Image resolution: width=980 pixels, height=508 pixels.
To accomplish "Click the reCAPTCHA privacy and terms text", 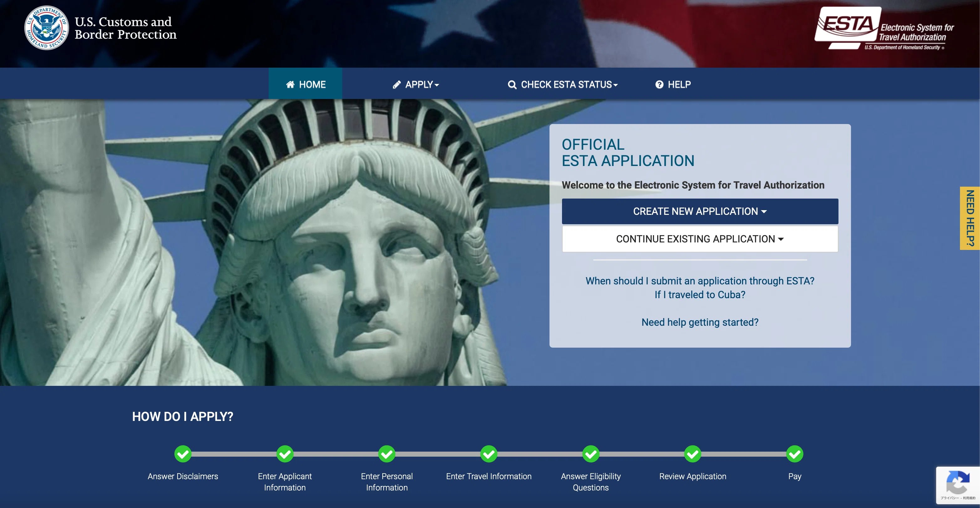I will coord(958,498).
